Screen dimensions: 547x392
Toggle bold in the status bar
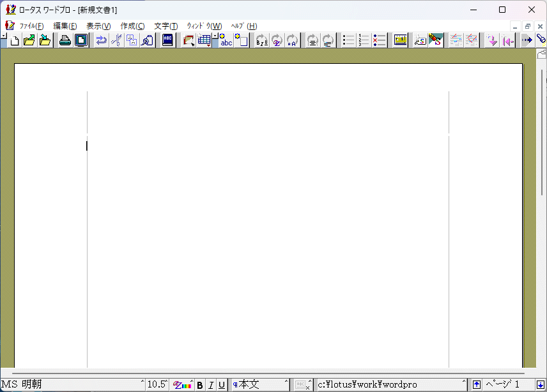tap(200, 385)
